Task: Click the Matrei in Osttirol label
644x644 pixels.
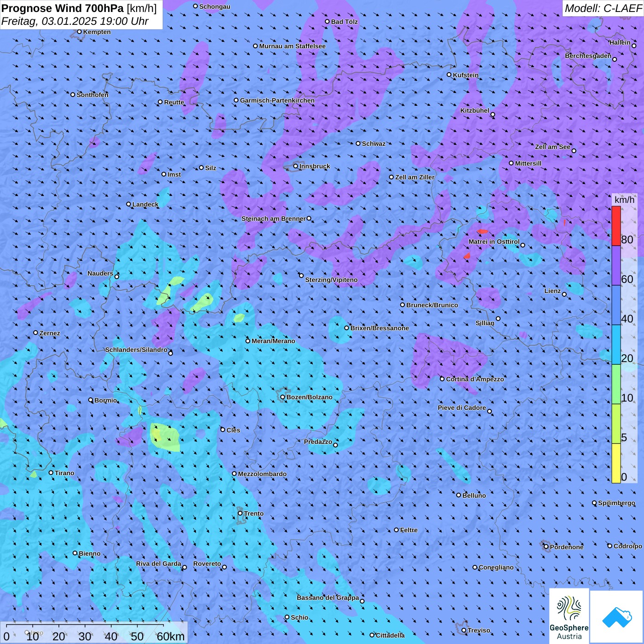Action: (x=494, y=241)
